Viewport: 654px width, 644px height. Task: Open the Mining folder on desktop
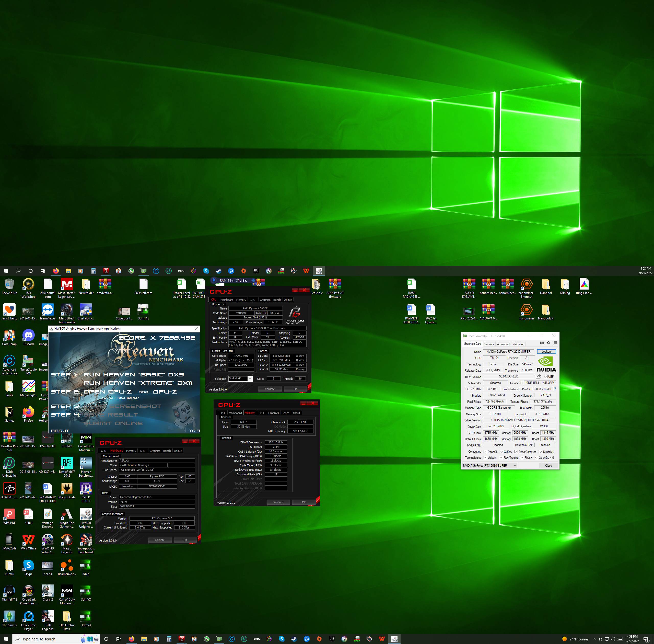(565, 286)
